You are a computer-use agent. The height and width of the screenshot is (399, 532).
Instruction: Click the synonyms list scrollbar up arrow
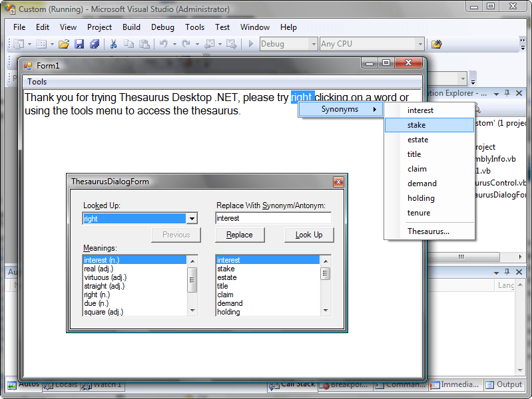[326, 261]
